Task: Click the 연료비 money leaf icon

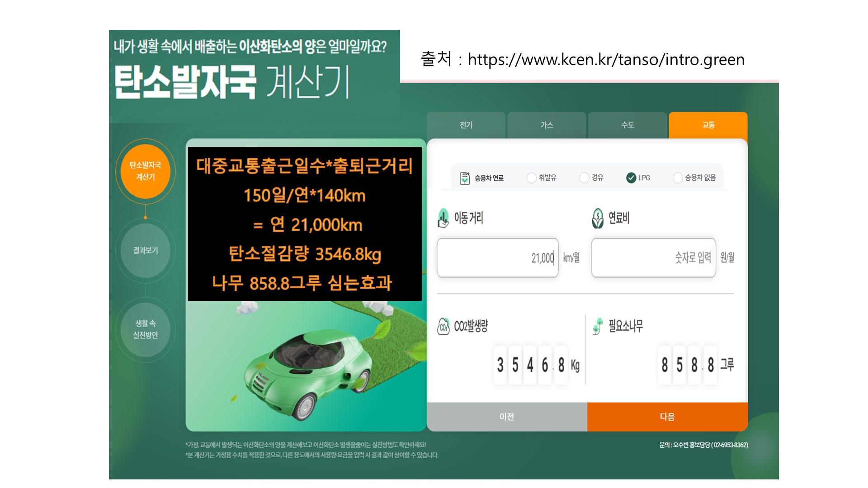Action: 598,218
